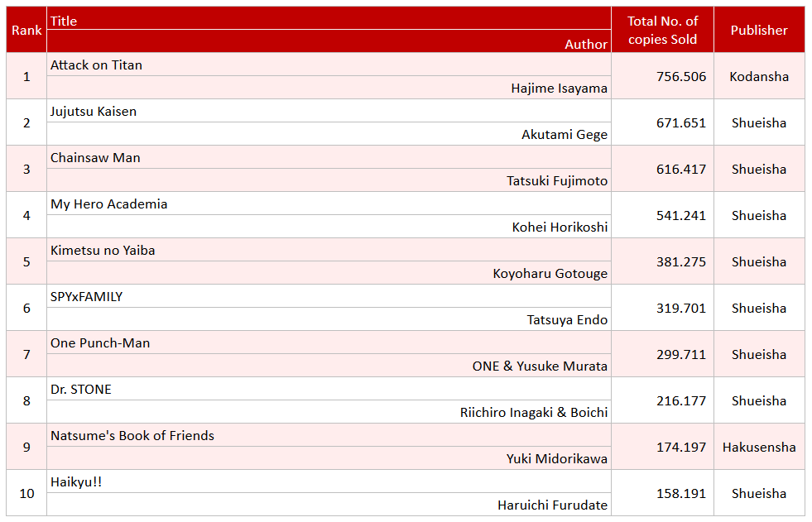Select the Hajime Isayama author cell
This screenshot has width=812, height=522.
point(329,88)
